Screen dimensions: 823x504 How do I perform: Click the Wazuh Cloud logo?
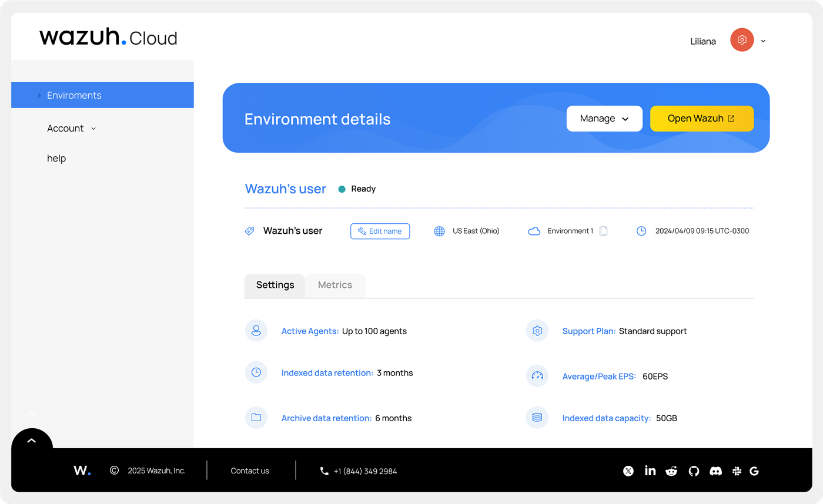coord(108,38)
